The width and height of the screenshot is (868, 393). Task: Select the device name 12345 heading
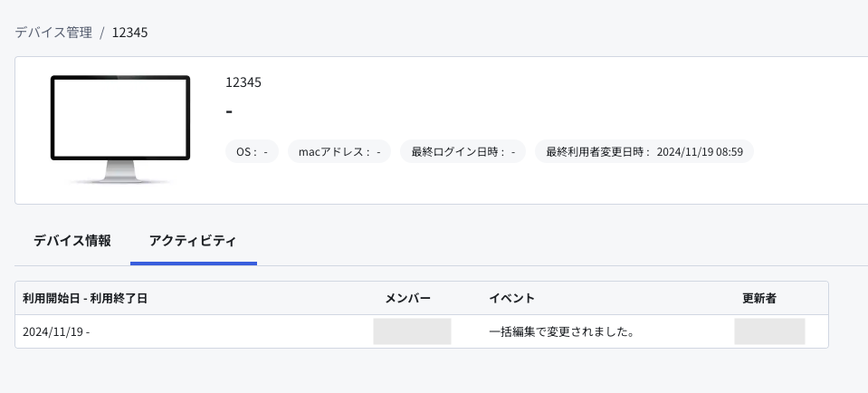243,82
